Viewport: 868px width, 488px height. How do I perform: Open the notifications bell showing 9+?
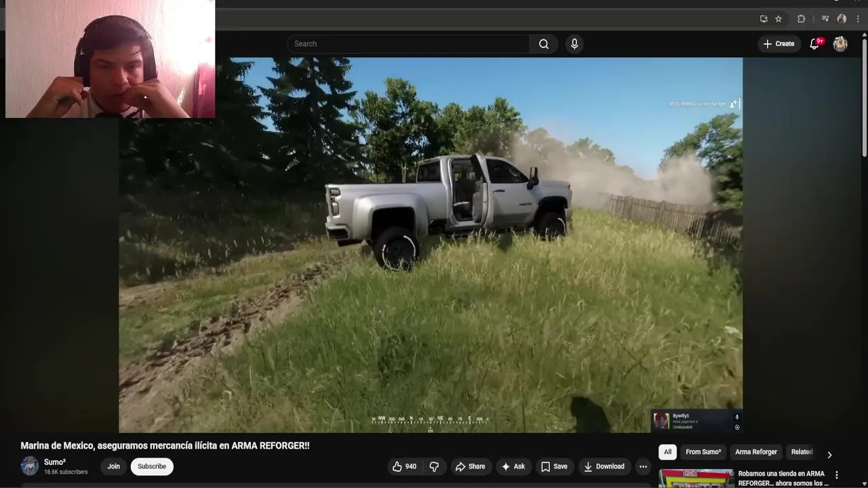(815, 44)
